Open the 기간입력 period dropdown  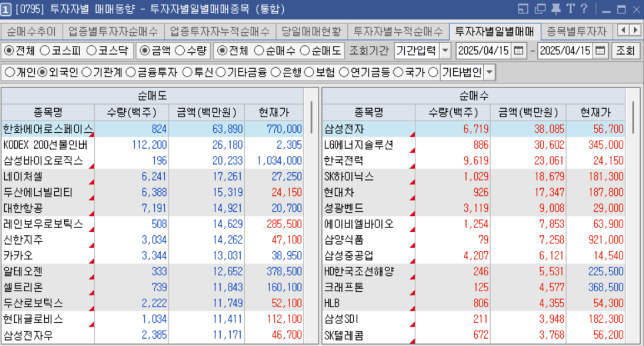point(445,51)
